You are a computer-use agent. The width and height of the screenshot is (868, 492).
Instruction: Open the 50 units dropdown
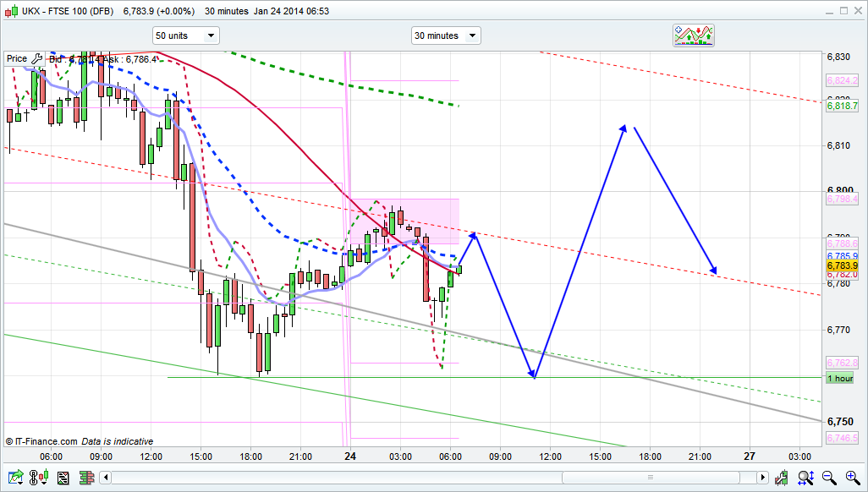point(185,36)
